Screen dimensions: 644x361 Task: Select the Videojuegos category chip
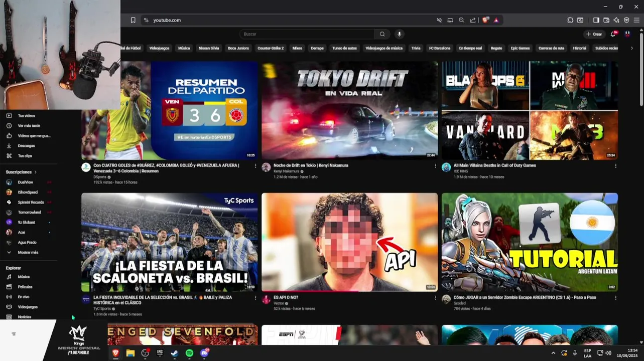point(159,48)
